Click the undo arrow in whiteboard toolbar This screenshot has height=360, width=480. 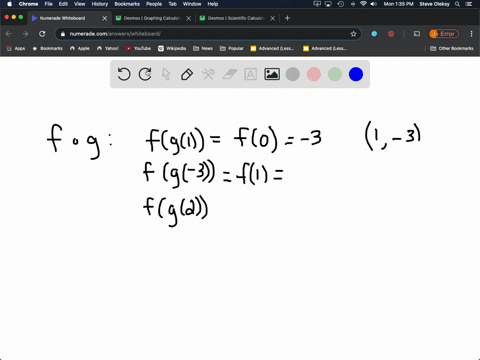[124, 74]
